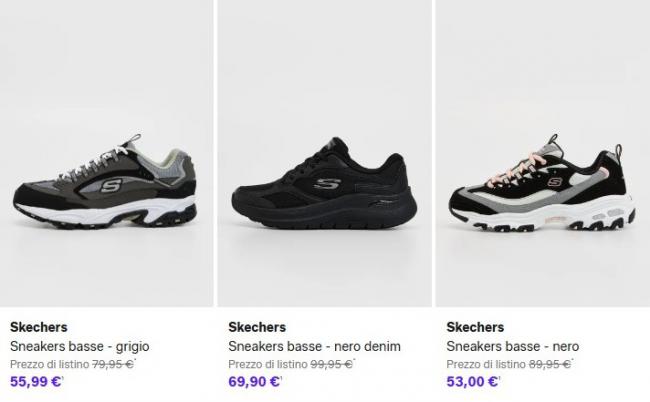Viewport: 650px width, 402px height.
Task: Open the all-black Skechers sneaker image
Action: (325, 153)
